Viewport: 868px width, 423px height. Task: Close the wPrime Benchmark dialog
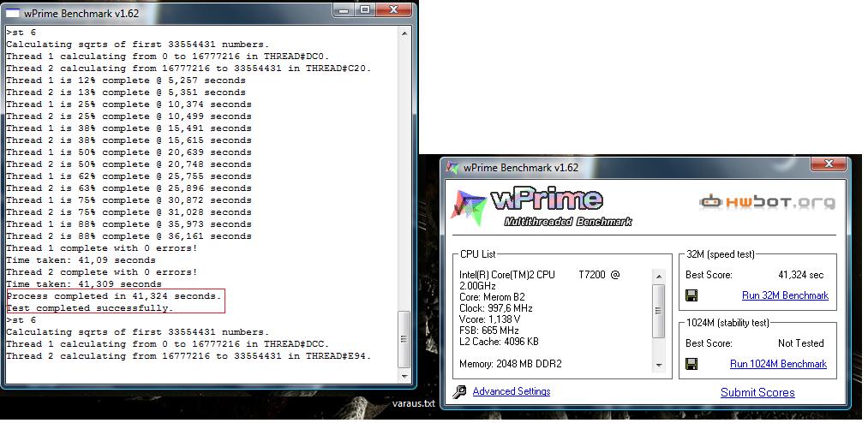829,164
